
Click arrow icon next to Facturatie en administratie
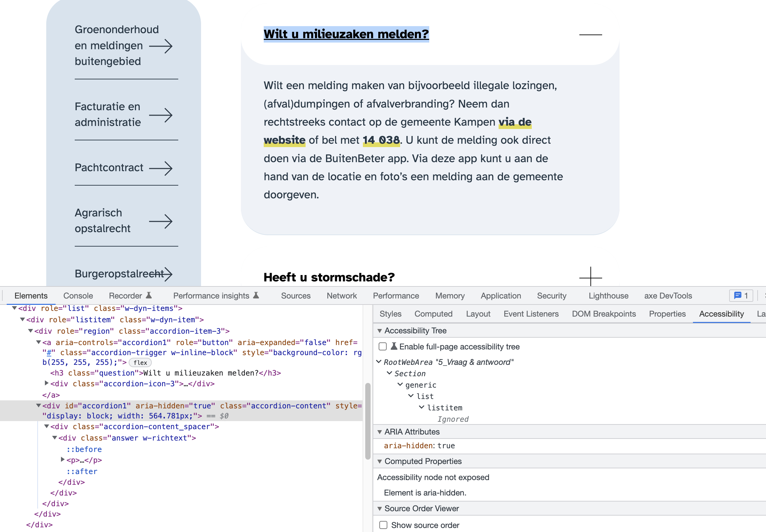161,115
